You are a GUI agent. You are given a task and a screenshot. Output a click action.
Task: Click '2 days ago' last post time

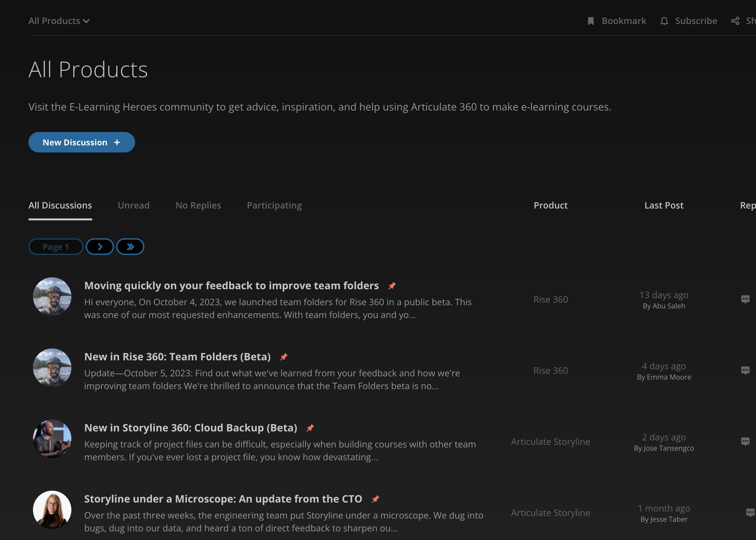(664, 437)
